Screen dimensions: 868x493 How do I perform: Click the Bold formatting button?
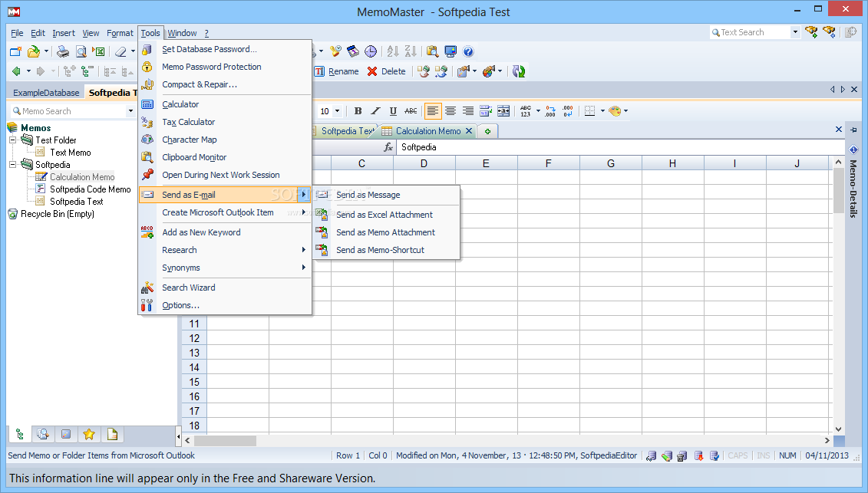358,110
